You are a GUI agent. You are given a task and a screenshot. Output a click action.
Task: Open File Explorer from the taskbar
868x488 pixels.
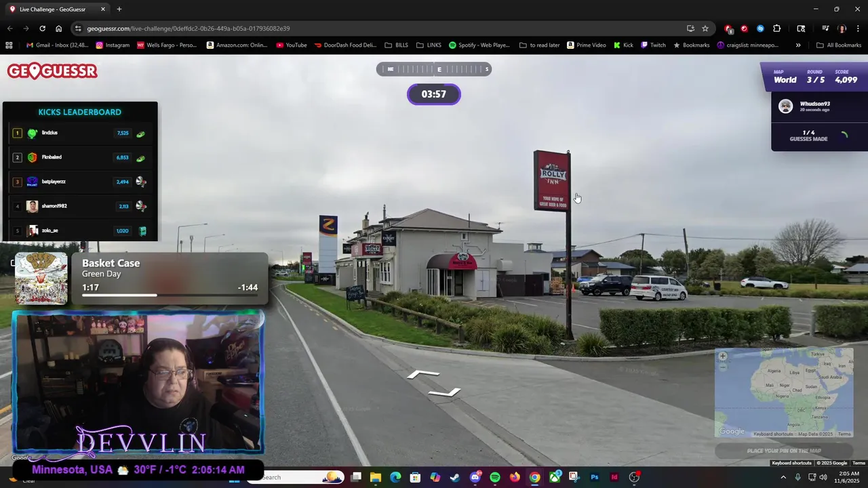[376, 477]
